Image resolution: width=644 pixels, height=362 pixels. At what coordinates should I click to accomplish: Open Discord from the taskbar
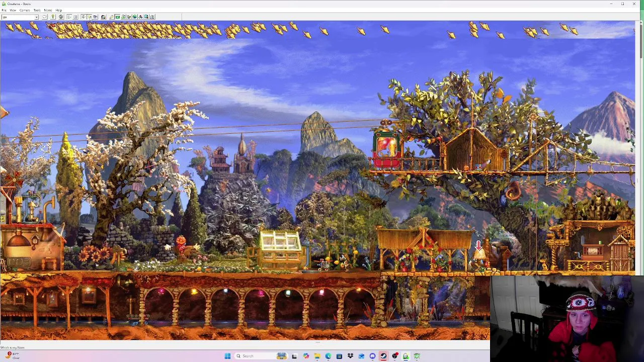372,356
